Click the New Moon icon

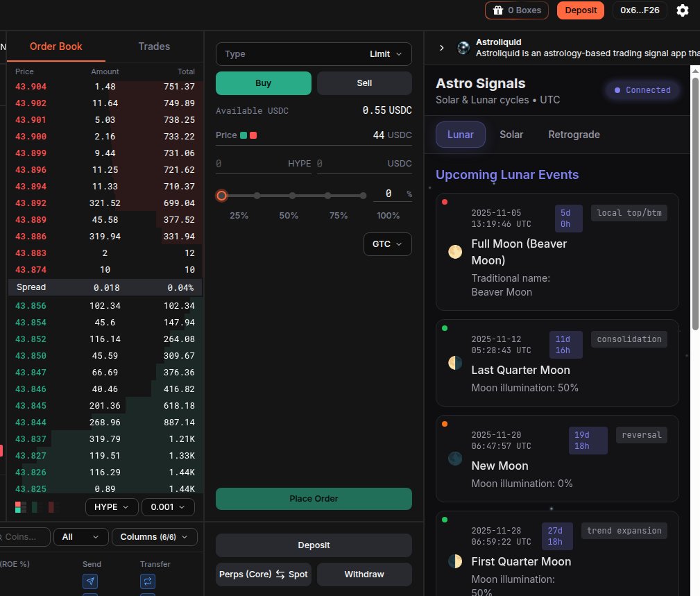coord(455,459)
